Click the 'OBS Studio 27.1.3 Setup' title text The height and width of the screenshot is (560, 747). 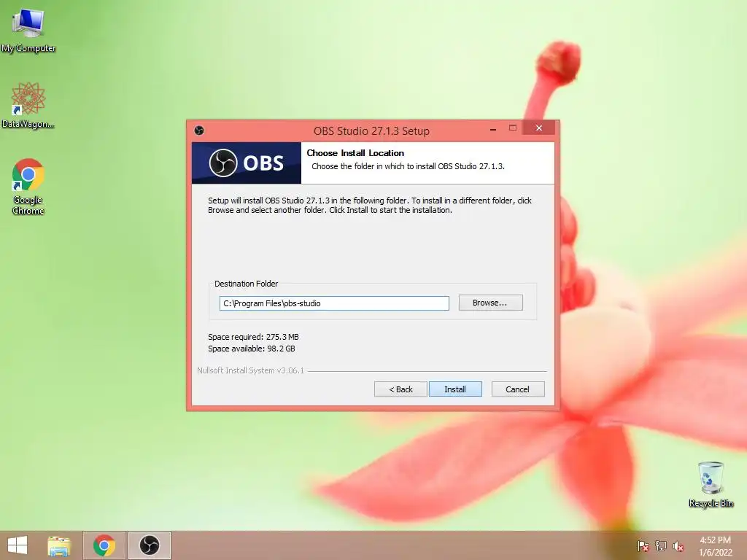(x=371, y=131)
